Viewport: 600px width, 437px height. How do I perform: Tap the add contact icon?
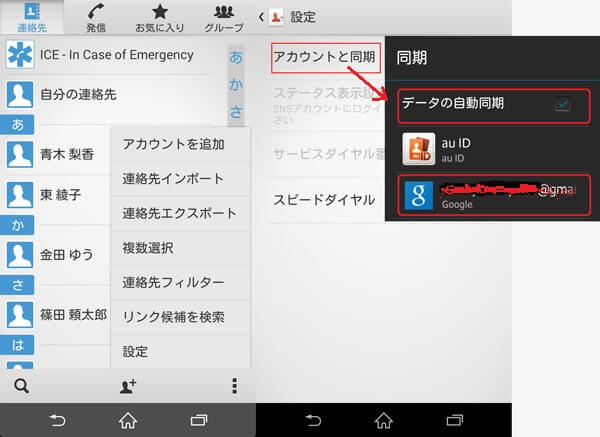pyautogui.click(x=128, y=386)
